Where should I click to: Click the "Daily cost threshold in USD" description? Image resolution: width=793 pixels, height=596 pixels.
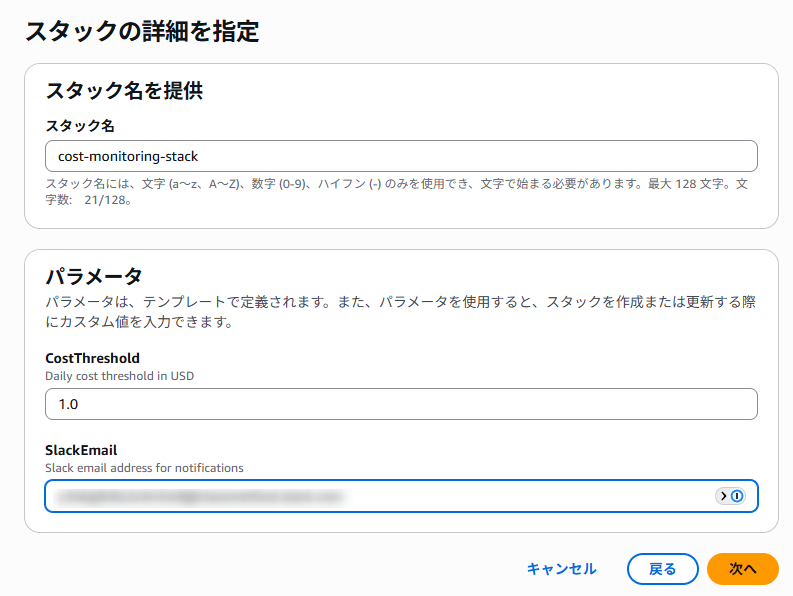point(119,376)
